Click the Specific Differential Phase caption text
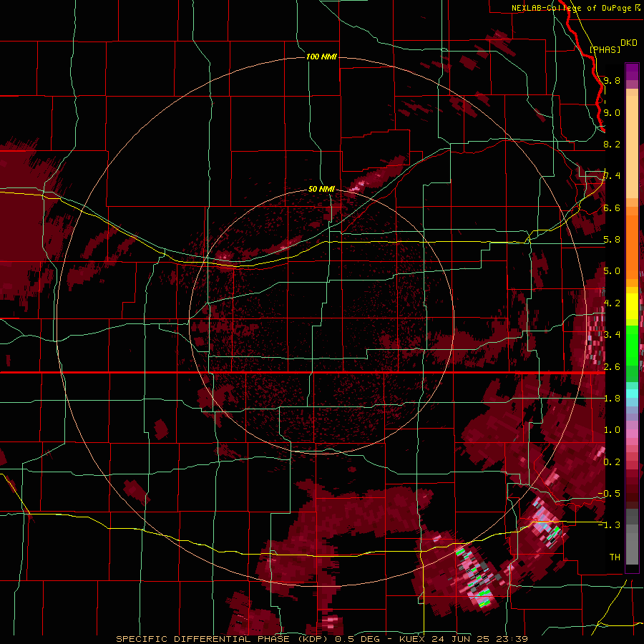The image size is (644, 644). pos(321,639)
